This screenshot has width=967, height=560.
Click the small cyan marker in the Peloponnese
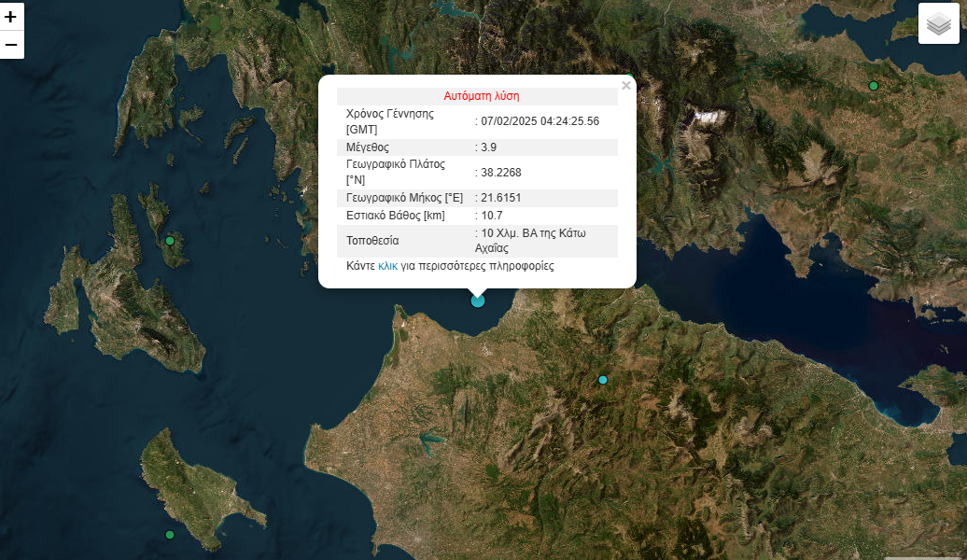coord(603,380)
